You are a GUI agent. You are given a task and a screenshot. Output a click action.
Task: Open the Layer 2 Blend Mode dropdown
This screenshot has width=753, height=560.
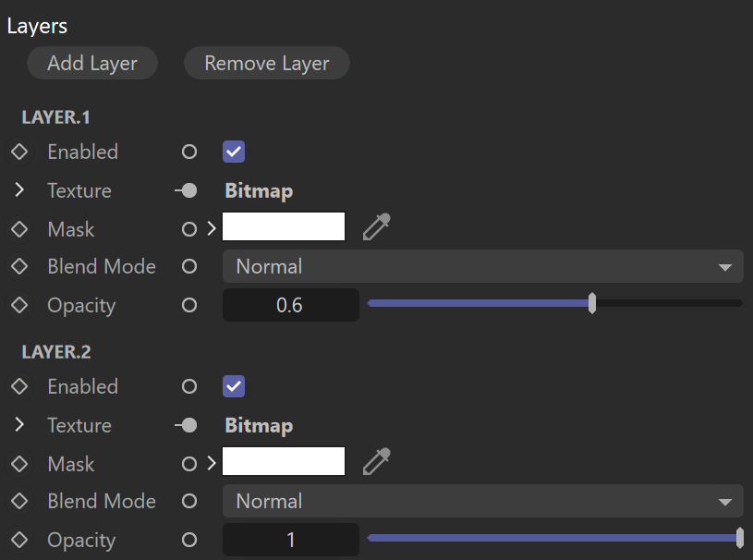point(482,501)
